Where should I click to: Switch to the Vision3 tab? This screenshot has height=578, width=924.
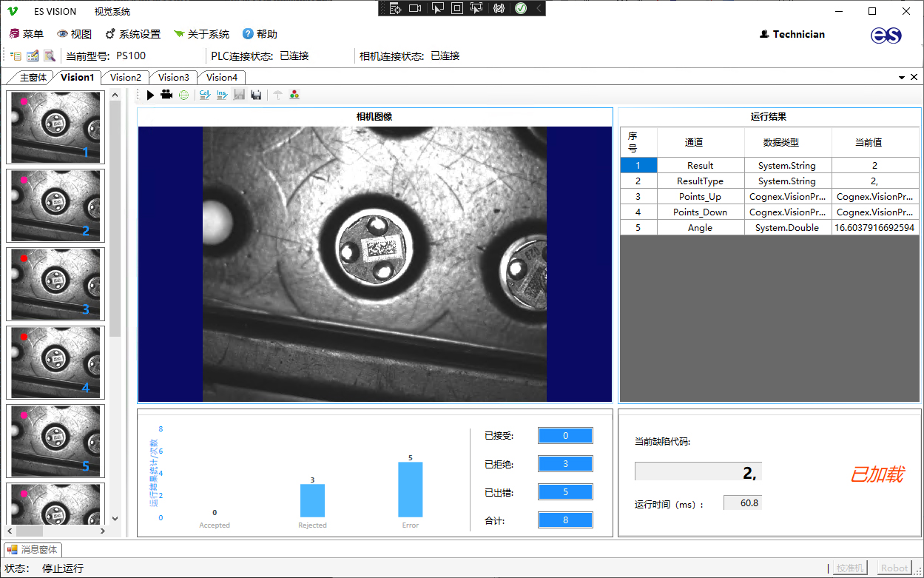tap(174, 77)
